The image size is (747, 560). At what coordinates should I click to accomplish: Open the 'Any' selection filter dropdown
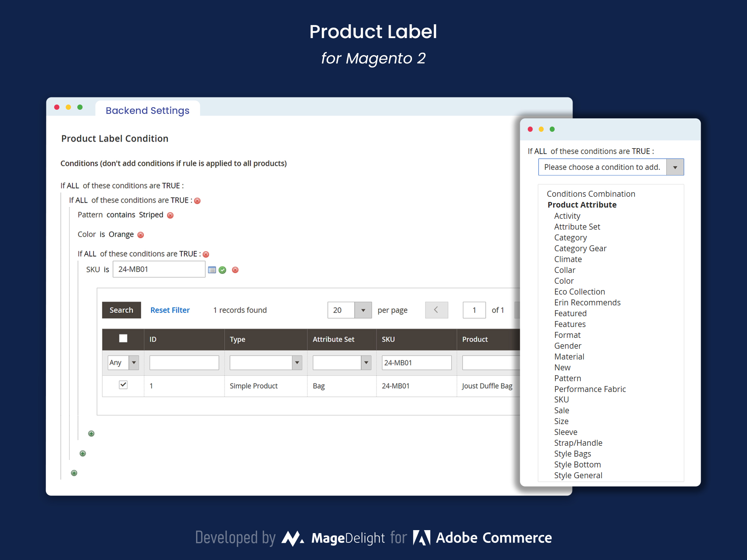click(x=123, y=363)
